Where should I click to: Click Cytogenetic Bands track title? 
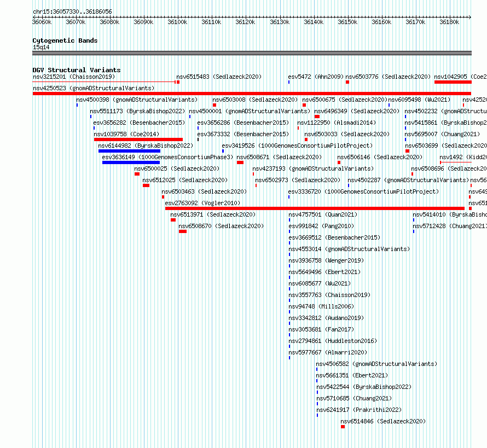[x=65, y=40]
